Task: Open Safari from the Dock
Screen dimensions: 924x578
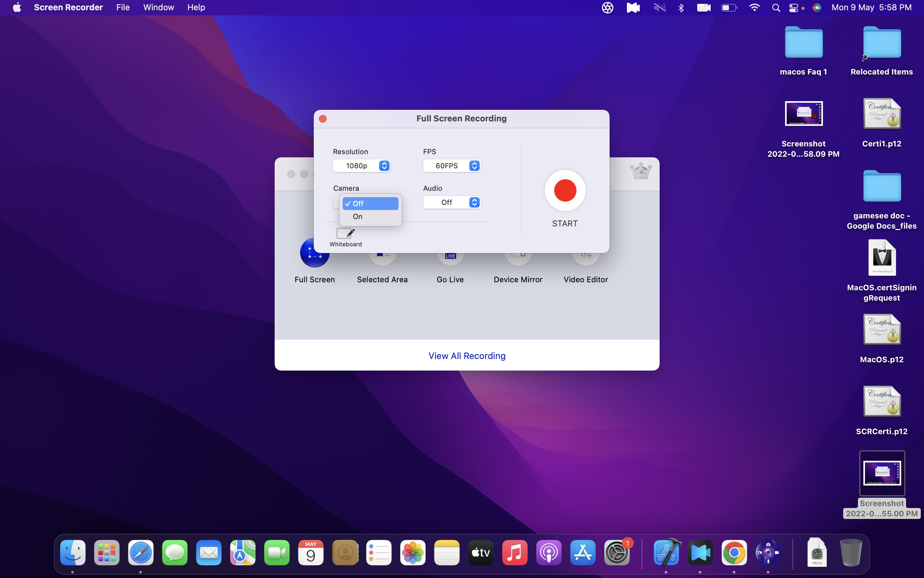Action: (x=141, y=552)
